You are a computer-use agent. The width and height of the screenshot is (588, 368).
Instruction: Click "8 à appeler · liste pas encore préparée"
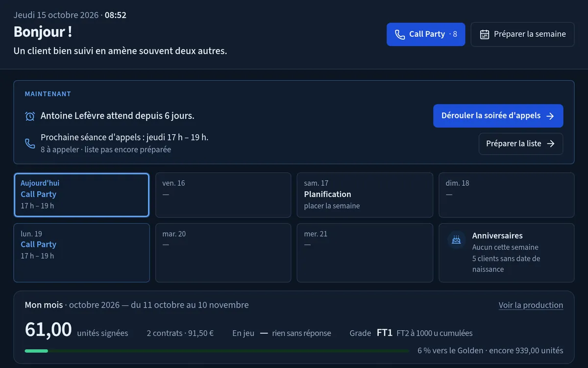point(106,150)
